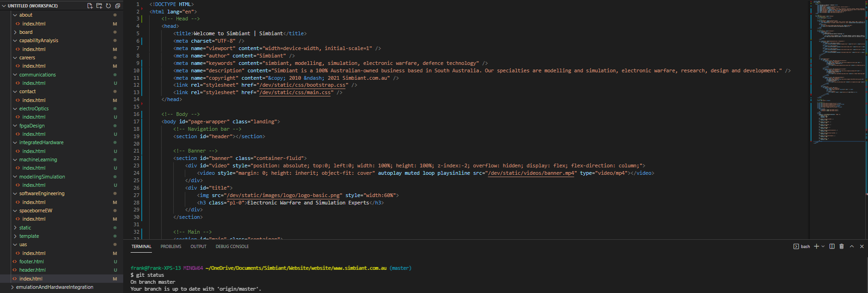Add a new terminal with plus icon
This screenshot has width=868, height=293.
816,247
